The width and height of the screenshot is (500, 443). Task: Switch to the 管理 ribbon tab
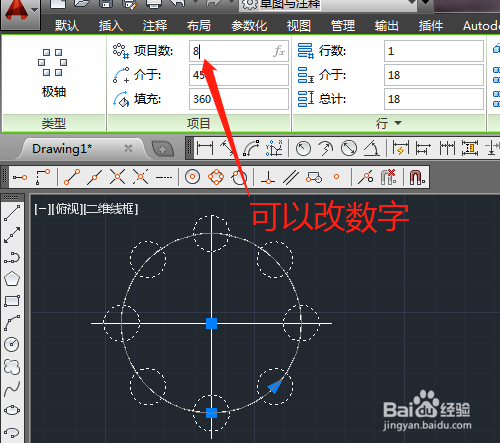click(x=343, y=25)
